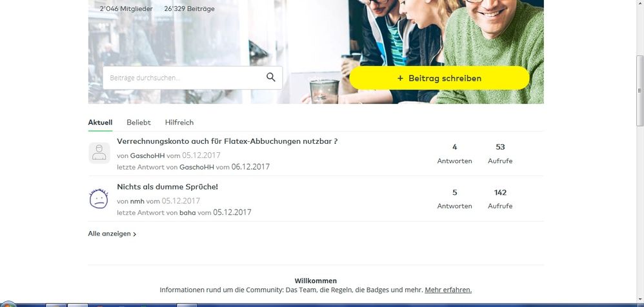This screenshot has width=644, height=307.
Task: Switch to the Beliebt tab
Action: [138, 123]
